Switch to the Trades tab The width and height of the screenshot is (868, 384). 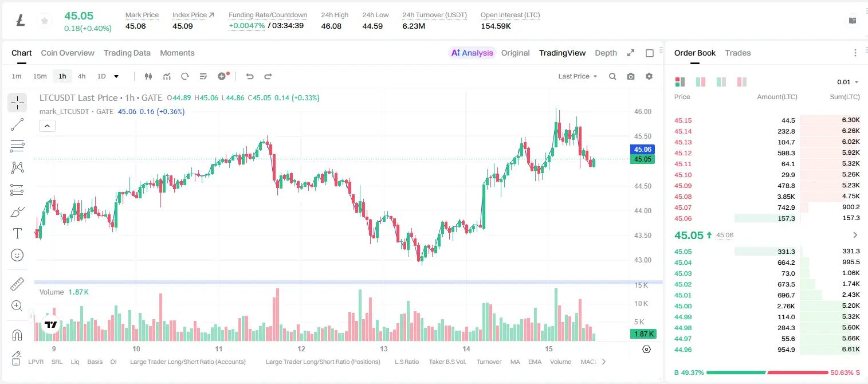coord(737,53)
